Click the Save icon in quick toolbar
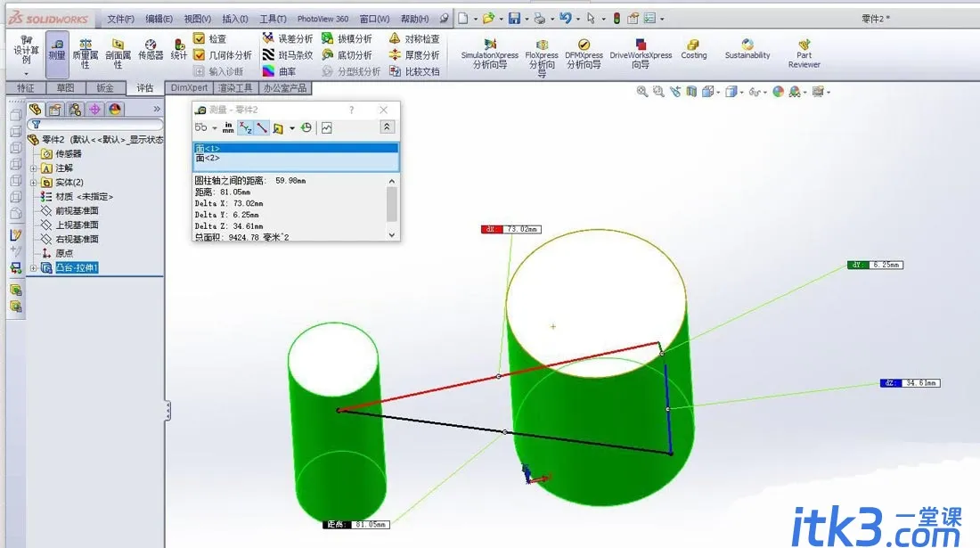The width and height of the screenshot is (980, 548). coord(514,19)
